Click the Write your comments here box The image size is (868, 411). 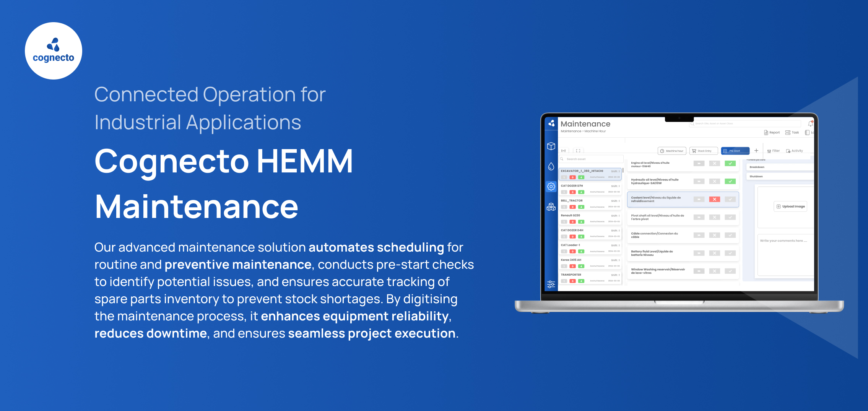coord(786,255)
